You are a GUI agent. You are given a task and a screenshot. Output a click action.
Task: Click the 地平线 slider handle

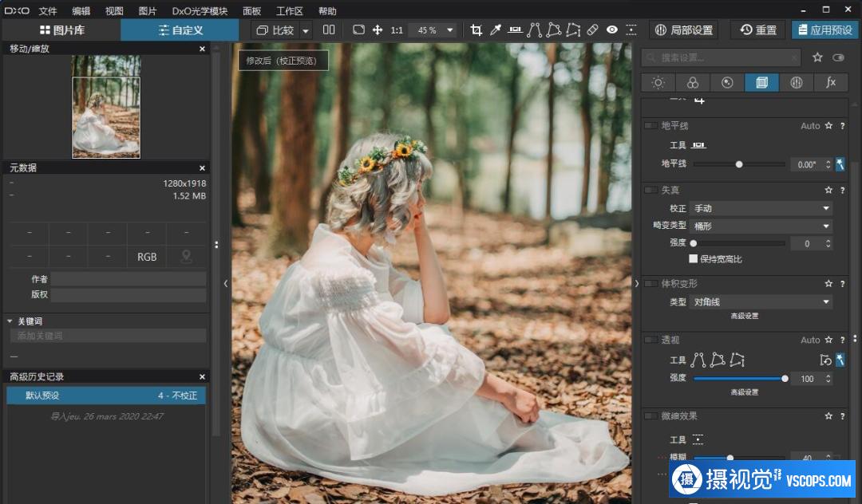[739, 164]
